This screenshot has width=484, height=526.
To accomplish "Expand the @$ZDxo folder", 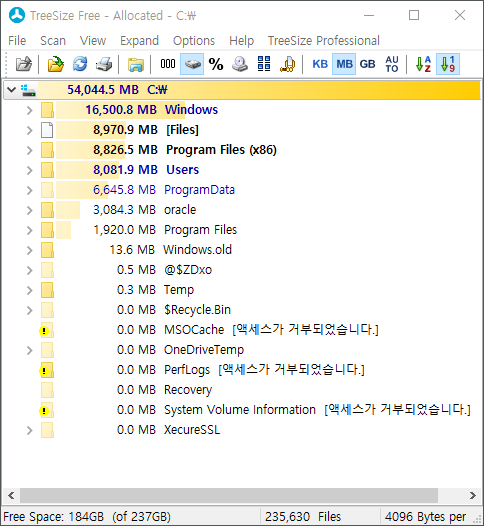I will click(30, 270).
